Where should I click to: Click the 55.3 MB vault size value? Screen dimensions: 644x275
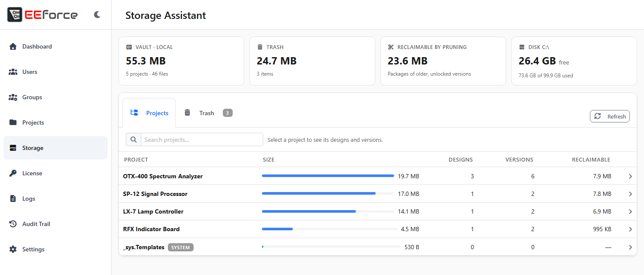(x=146, y=61)
